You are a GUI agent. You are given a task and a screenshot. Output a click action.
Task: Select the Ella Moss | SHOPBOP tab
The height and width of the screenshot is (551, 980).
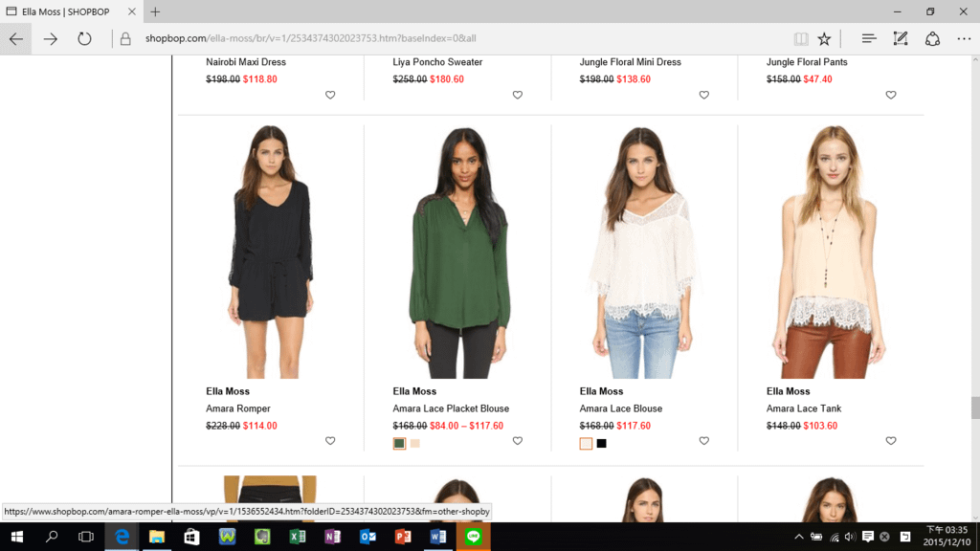tap(71, 11)
